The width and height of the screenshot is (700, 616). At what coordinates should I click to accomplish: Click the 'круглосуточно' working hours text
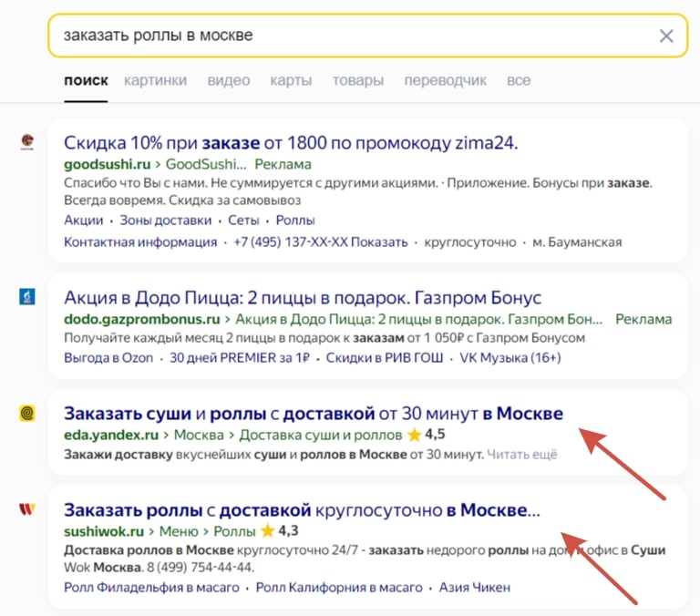(469, 242)
